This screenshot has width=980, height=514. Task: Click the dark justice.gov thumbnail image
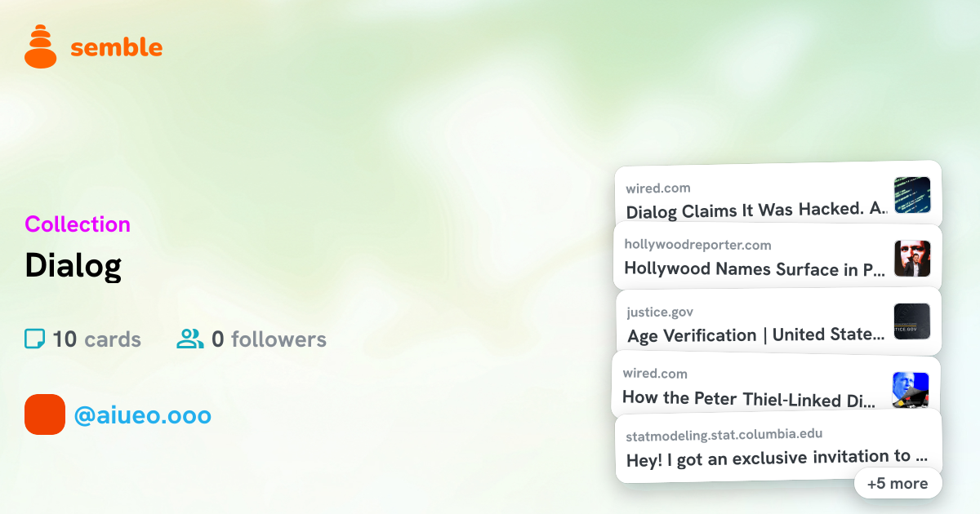pos(912,321)
